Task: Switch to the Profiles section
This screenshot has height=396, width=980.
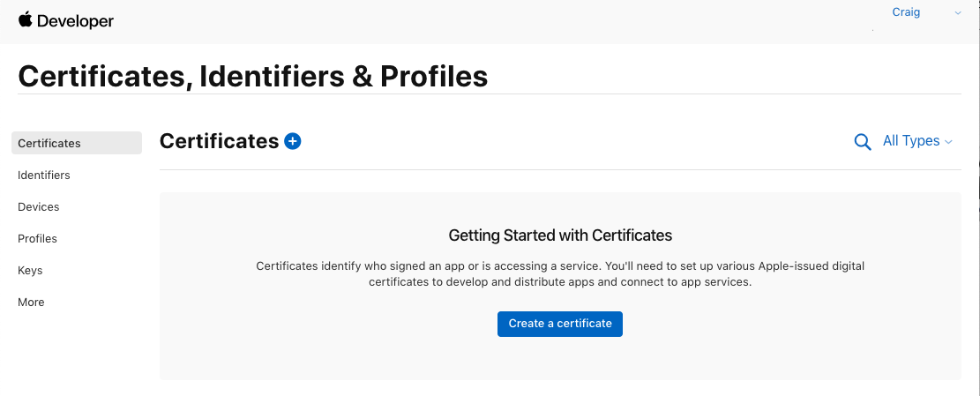Action: tap(37, 239)
